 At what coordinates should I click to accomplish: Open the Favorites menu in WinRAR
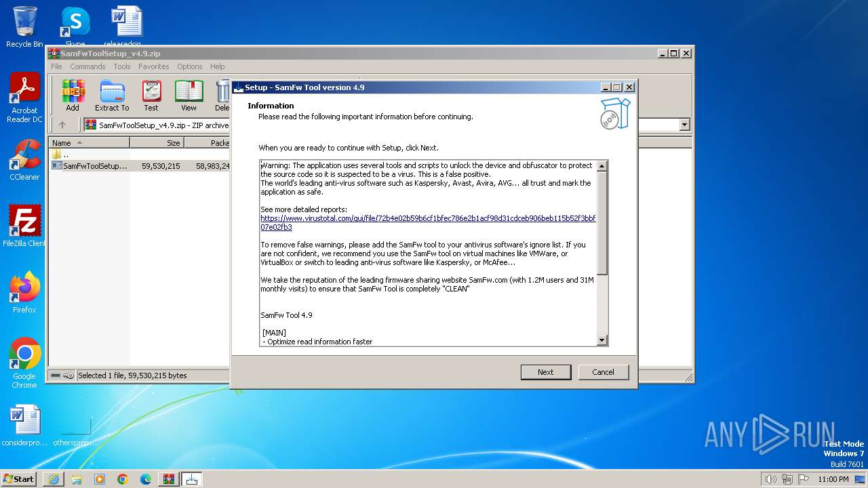(154, 66)
